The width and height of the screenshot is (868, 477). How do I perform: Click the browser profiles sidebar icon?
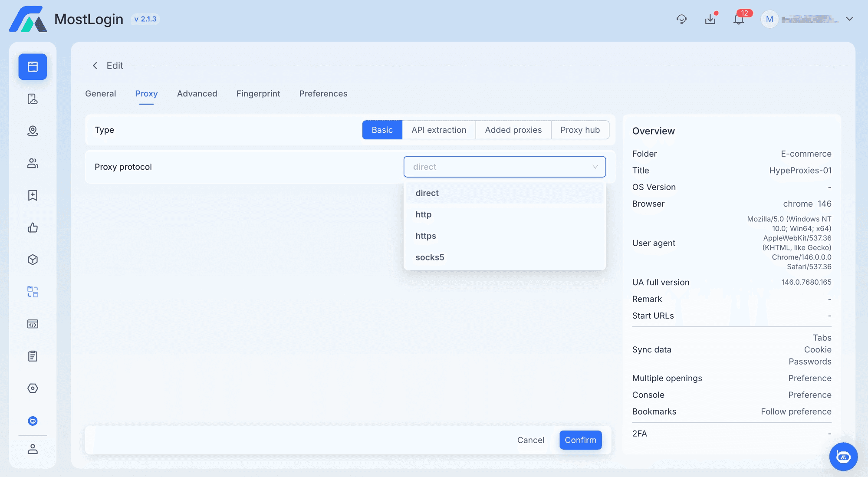pyautogui.click(x=33, y=67)
